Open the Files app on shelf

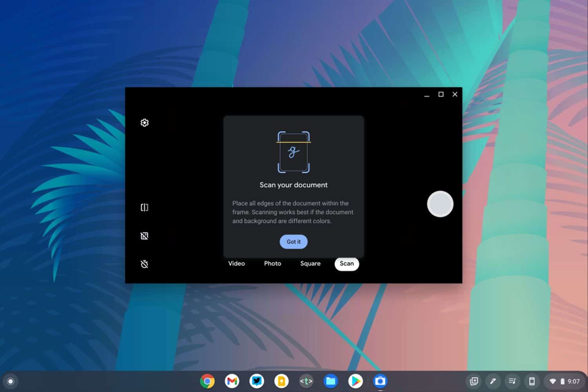pyautogui.click(x=331, y=381)
